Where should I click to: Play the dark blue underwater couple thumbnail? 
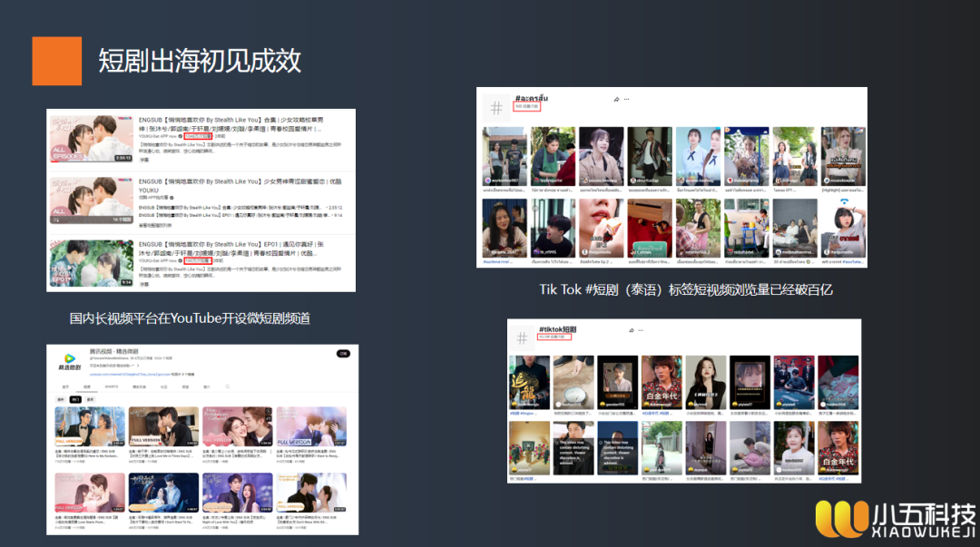pyautogui.click(x=163, y=492)
